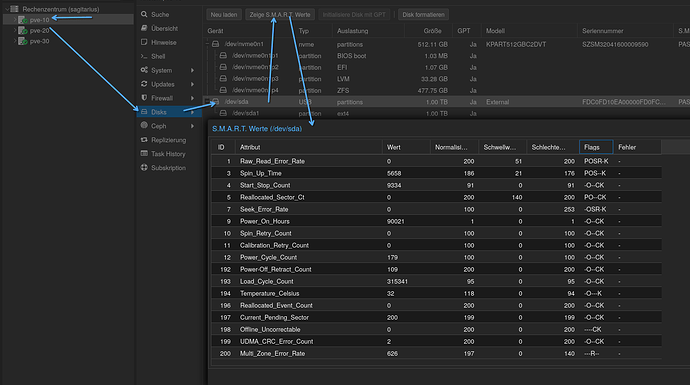
Task: Select the Multi_Zone_Error_Rate attribute row
Action: (436, 353)
